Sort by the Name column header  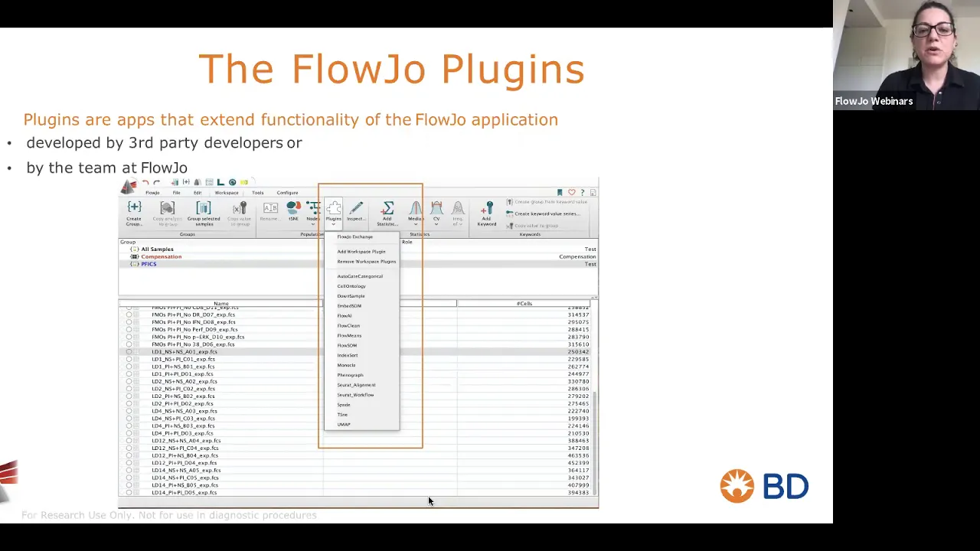coord(220,304)
